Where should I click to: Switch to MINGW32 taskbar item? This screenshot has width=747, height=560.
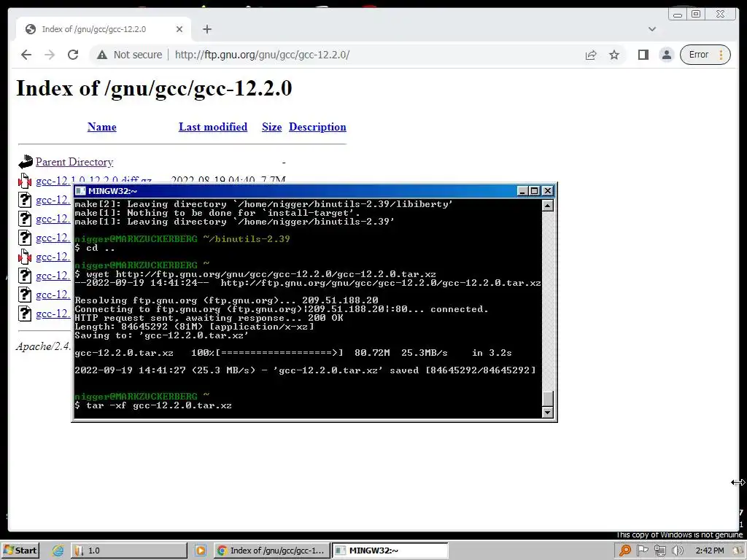click(390, 551)
